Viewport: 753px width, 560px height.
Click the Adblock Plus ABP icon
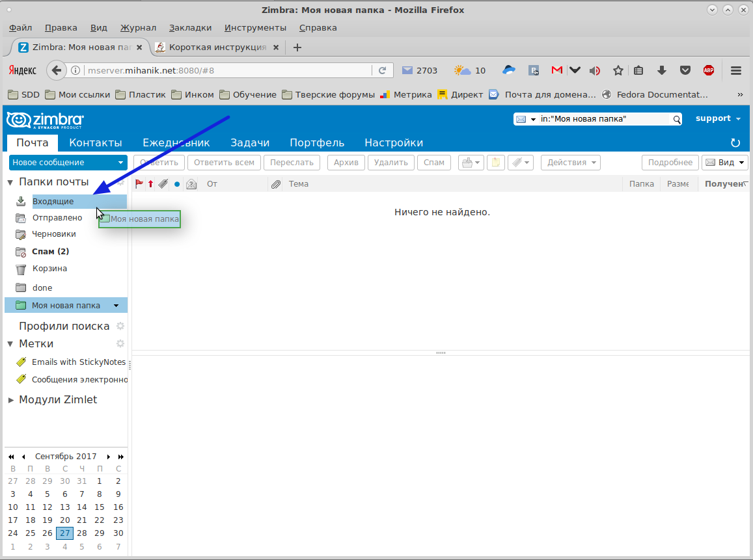click(708, 70)
